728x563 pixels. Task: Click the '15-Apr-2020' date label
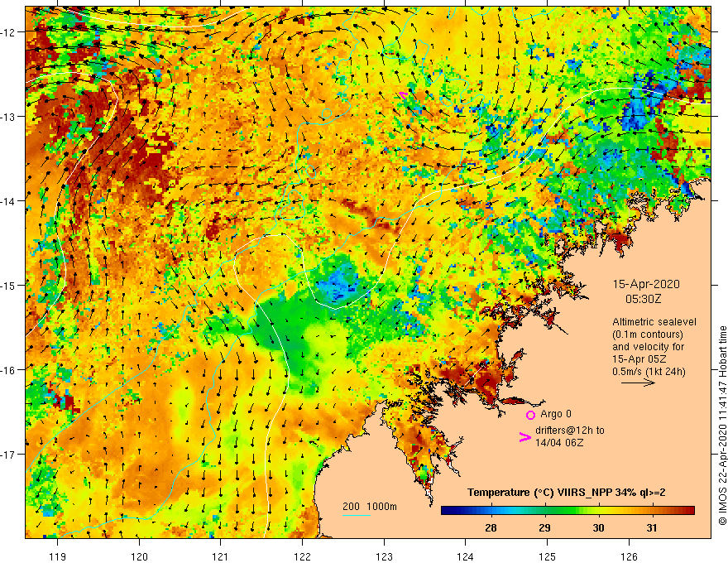coord(646,284)
